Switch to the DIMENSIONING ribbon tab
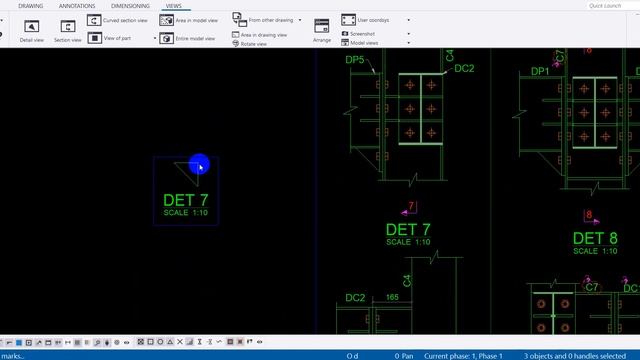 [130, 6]
